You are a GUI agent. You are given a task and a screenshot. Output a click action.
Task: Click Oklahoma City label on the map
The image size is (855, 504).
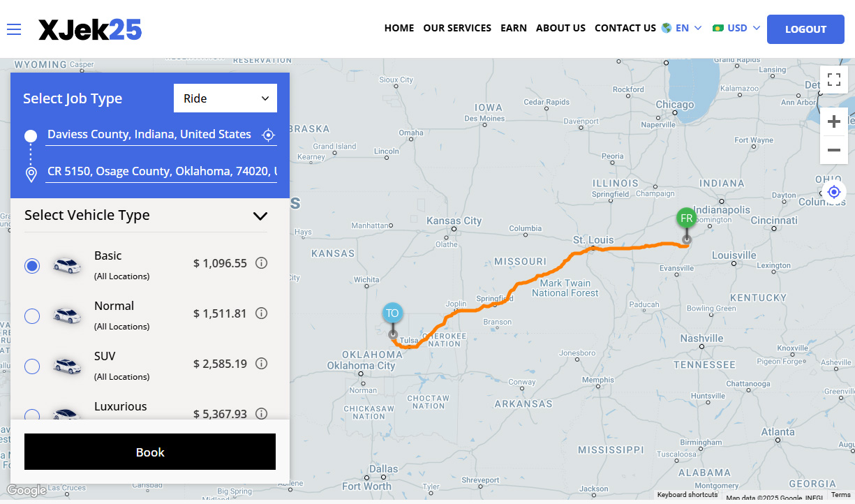[362, 366]
